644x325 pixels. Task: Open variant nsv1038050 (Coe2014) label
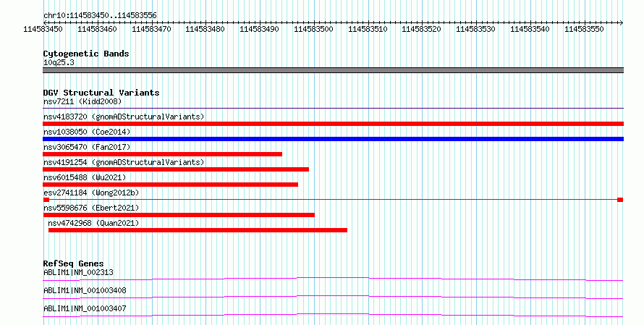pos(87,132)
